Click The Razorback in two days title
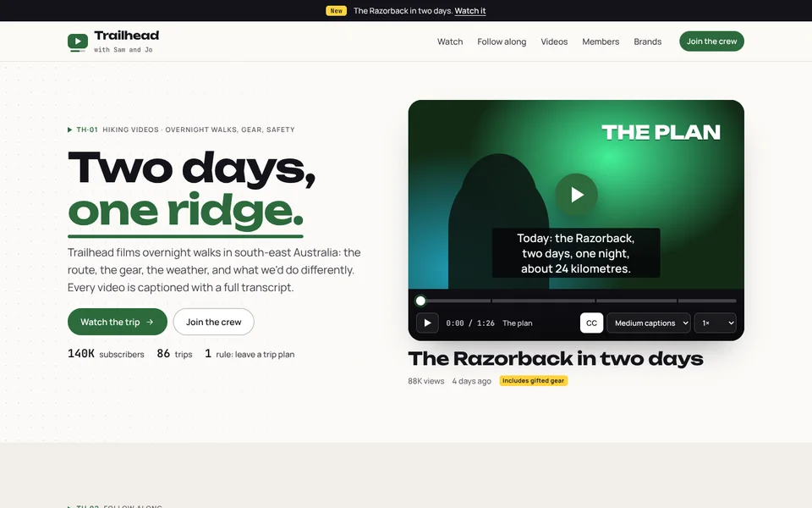Image resolution: width=812 pixels, height=508 pixels. pos(556,359)
